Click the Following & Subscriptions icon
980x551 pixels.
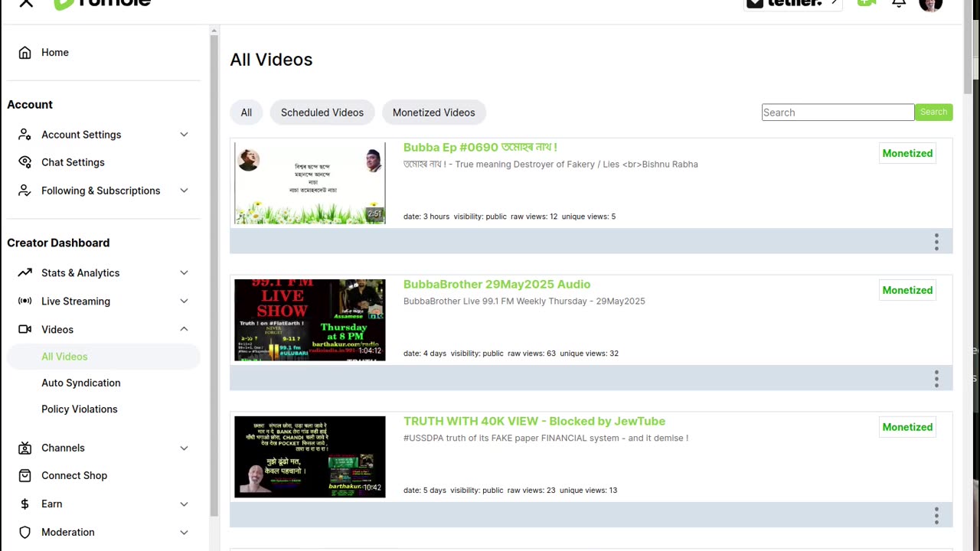pyautogui.click(x=25, y=191)
